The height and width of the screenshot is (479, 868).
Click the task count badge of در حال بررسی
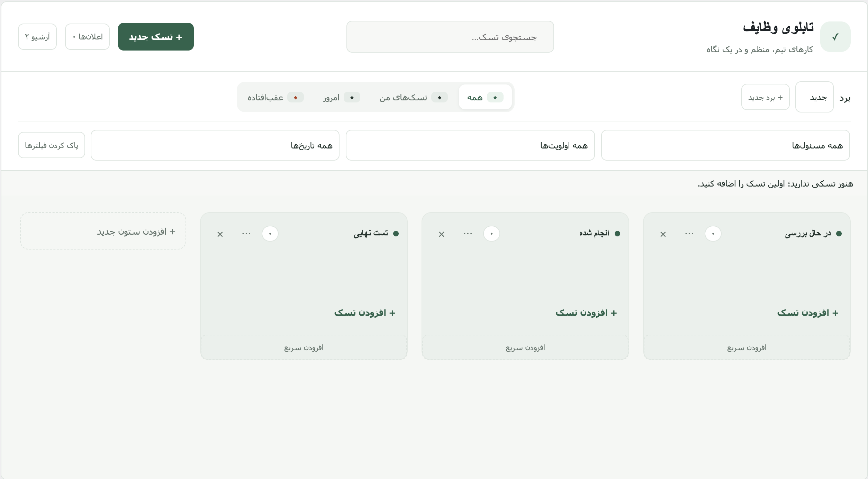coord(713,234)
